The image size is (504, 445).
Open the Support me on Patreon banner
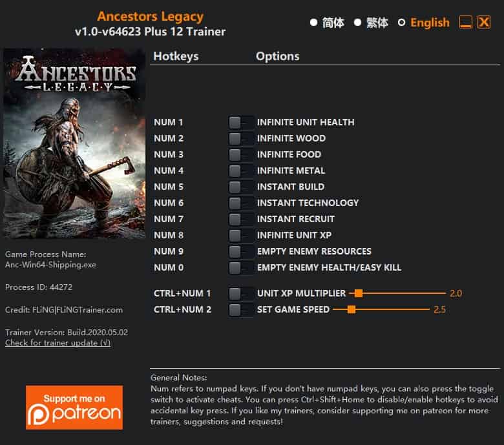coord(74,407)
